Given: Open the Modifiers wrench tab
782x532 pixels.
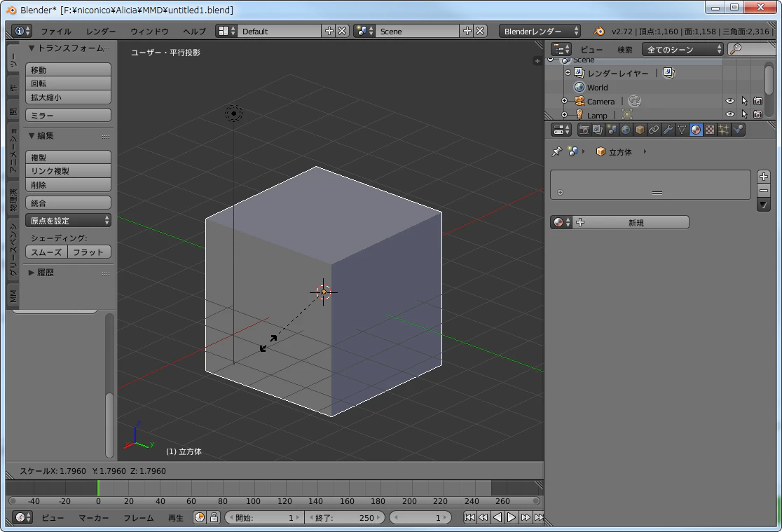Looking at the screenshot, I should click(x=667, y=130).
